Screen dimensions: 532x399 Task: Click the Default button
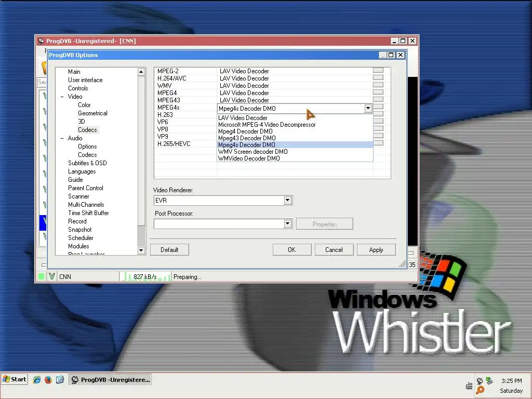[169, 250]
